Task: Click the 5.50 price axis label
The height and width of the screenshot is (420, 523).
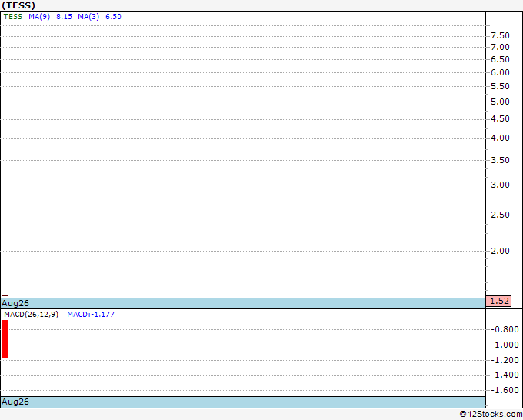Action: click(500, 86)
